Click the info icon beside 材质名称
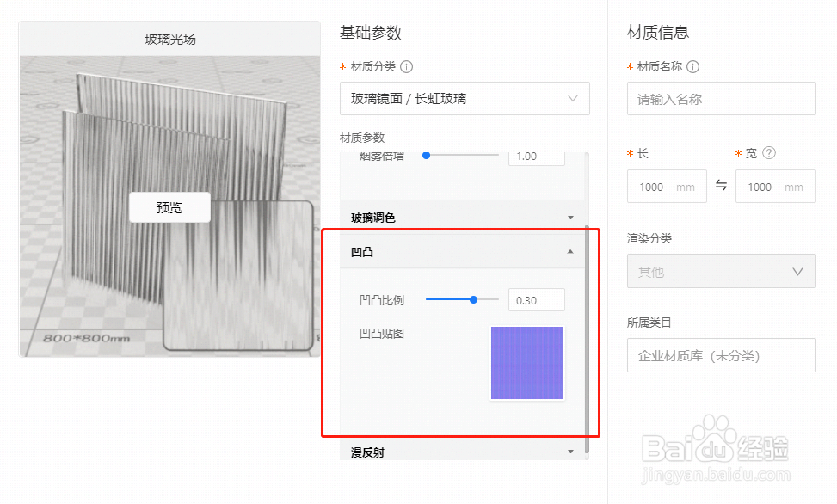Screen dimensions: 837x504 coord(692,67)
